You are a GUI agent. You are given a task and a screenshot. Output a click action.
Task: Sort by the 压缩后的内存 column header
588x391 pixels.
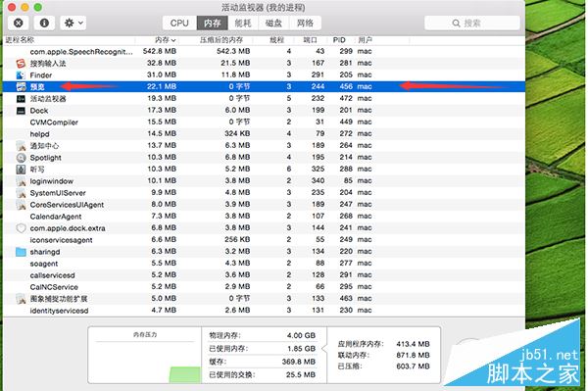click(217, 40)
